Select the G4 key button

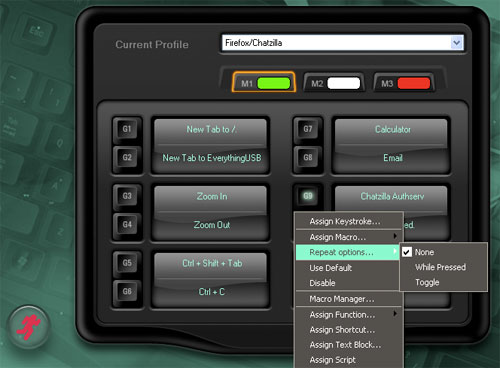(x=127, y=224)
